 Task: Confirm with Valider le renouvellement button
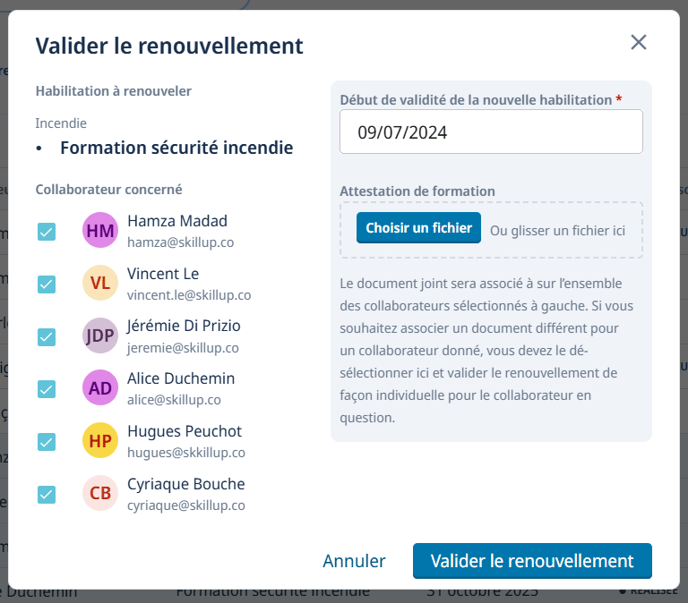[532, 561]
